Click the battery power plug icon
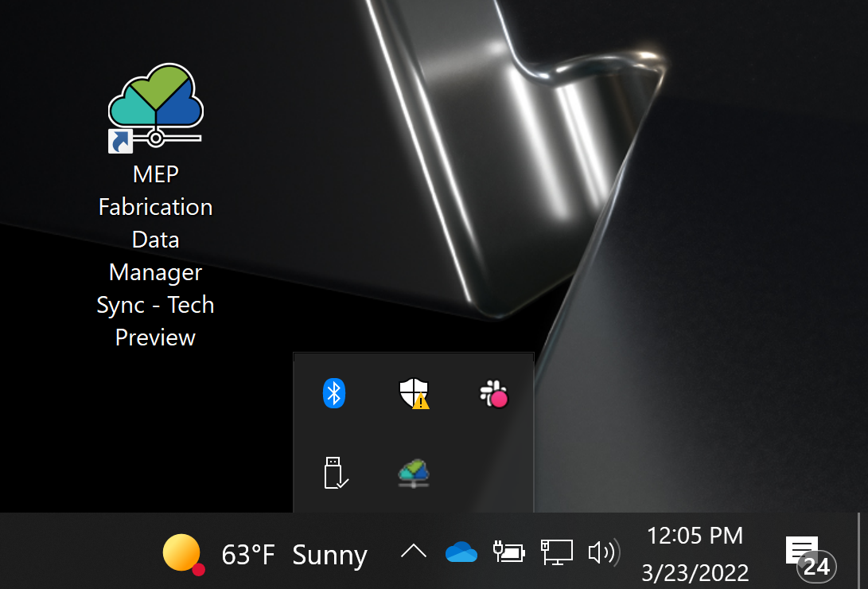The height and width of the screenshot is (589, 868). point(509,552)
